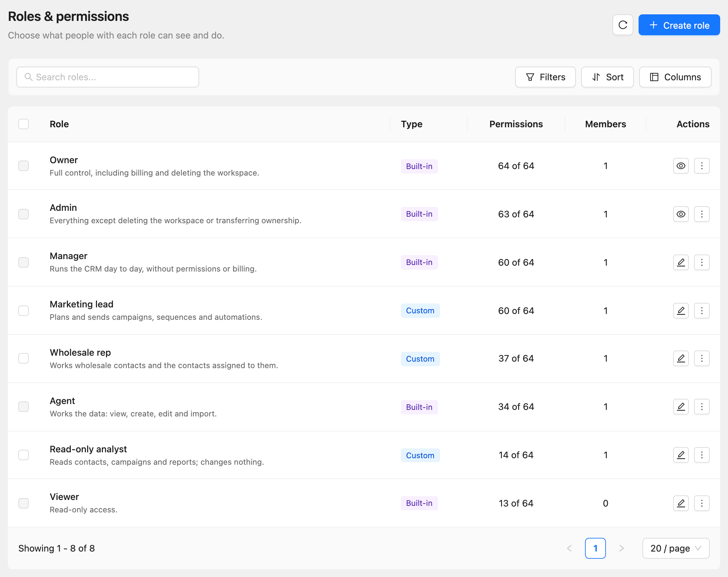Open more actions for Read-only analyst
This screenshot has width=728, height=577.
[x=702, y=455]
